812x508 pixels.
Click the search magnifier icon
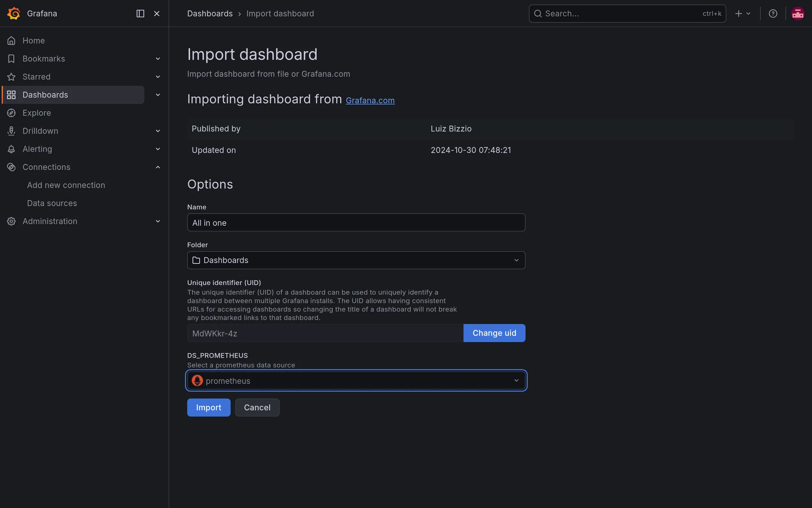(538, 14)
